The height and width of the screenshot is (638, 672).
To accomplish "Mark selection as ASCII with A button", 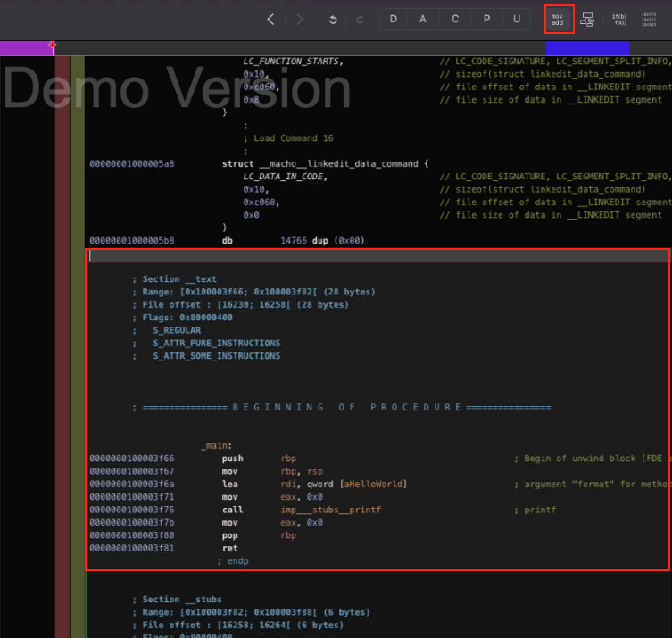I will coord(424,19).
